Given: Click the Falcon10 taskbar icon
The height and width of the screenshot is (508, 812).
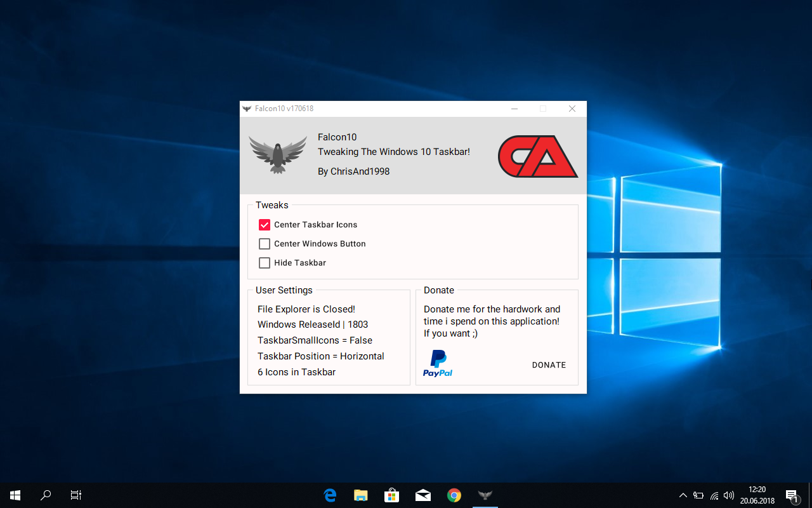Looking at the screenshot, I should (485, 495).
